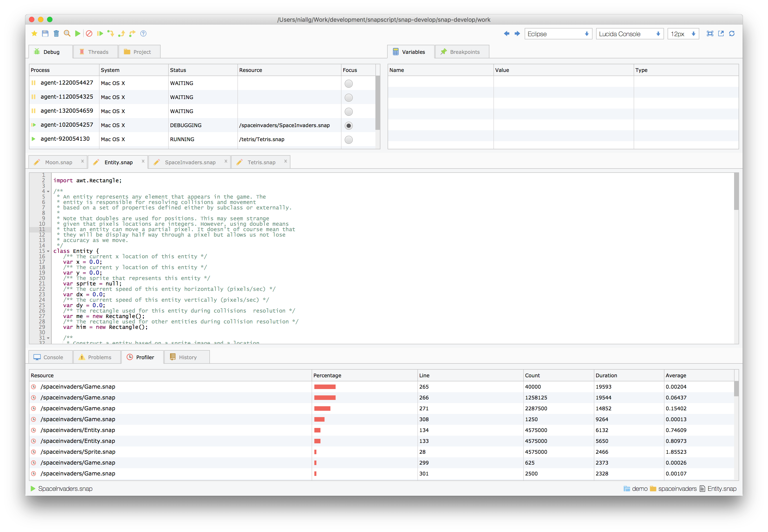Switch to the Project tab
The image size is (768, 532).
[139, 52]
